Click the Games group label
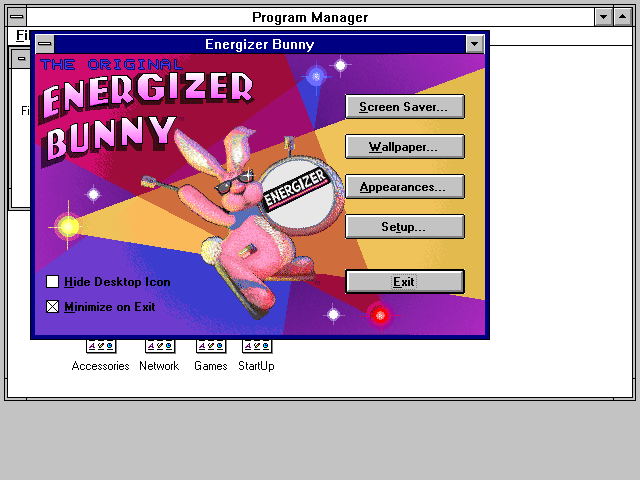640x480 pixels. pos(211,366)
